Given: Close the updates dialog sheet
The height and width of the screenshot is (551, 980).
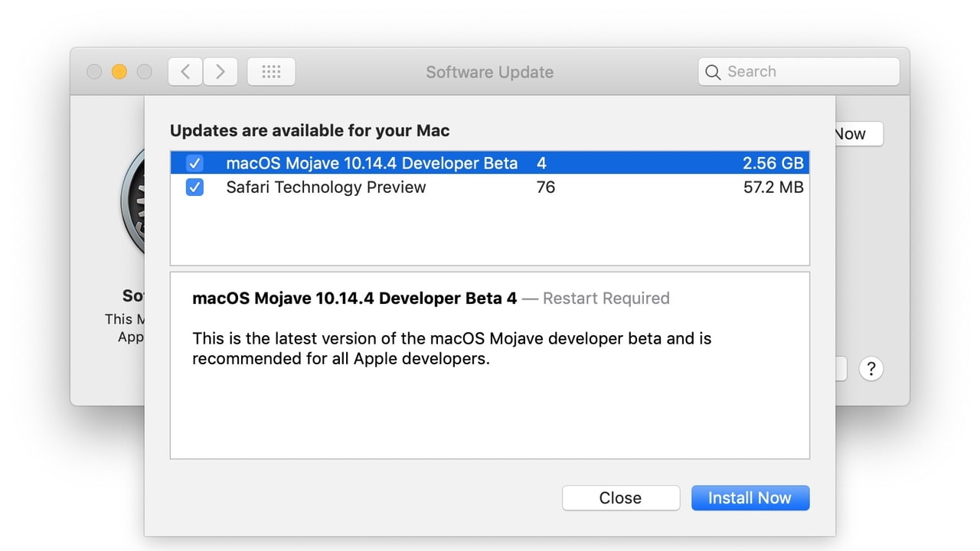Looking at the screenshot, I should point(621,498).
